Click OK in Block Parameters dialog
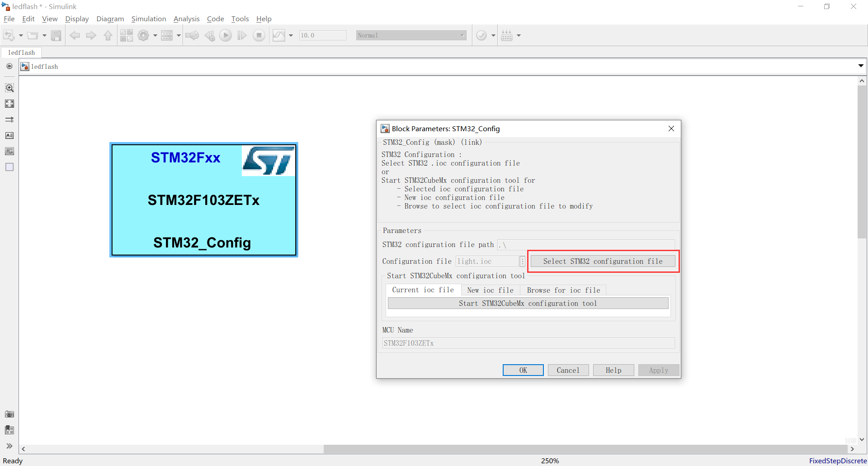This screenshot has width=868, height=466. pyautogui.click(x=523, y=370)
